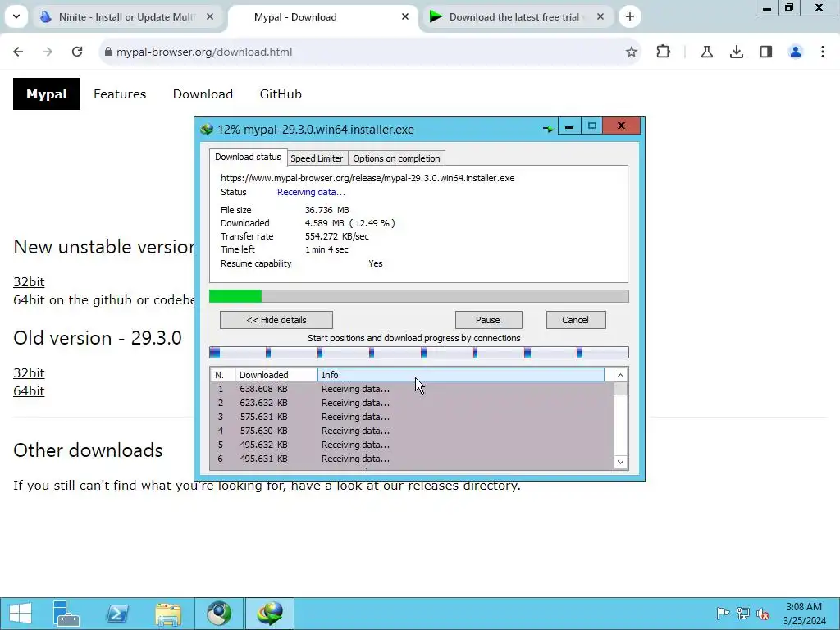Minimize the IDM download dialog
The image size is (840, 630).
pyautogui.click(x=569, y=126)
